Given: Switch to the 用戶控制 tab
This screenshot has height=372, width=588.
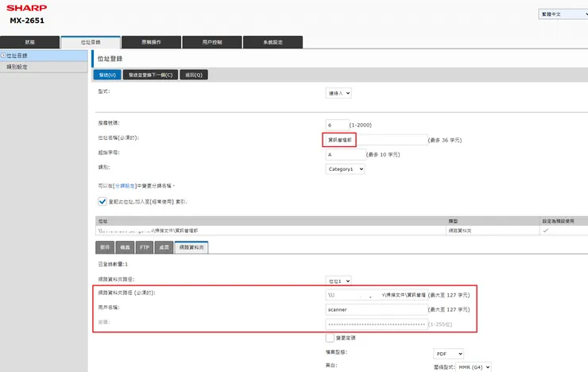Looking at the screenshot, I should pyautogui.click(x=212, y=42).
